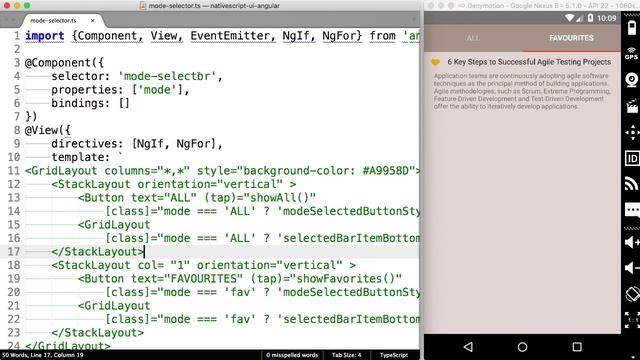640x360 pixels.
Task: Click Sublime window green zoom button
Action: 27,6
